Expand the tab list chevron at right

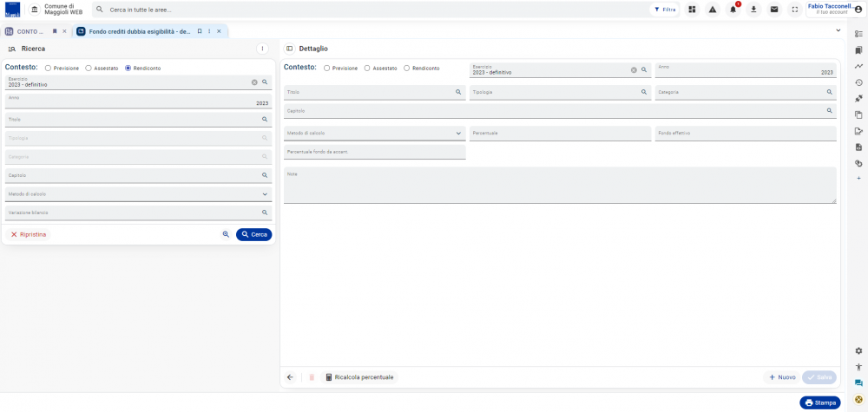click(x=838, y=30)
